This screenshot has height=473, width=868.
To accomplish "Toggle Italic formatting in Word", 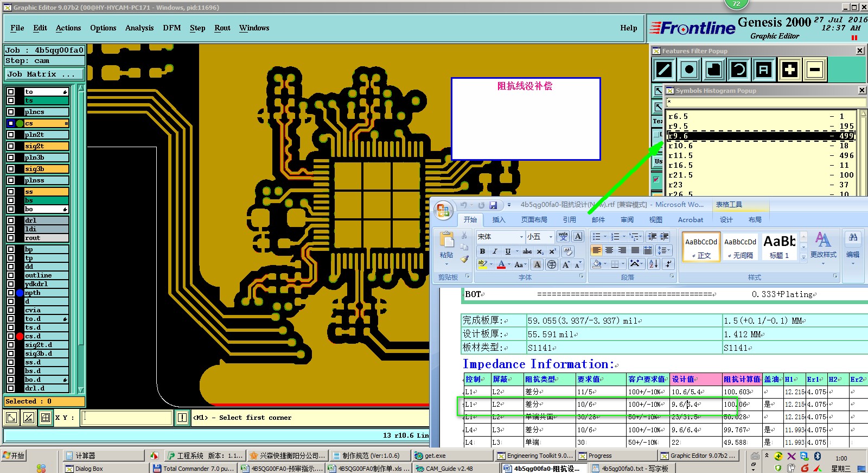I will click(x=495, y=251).
